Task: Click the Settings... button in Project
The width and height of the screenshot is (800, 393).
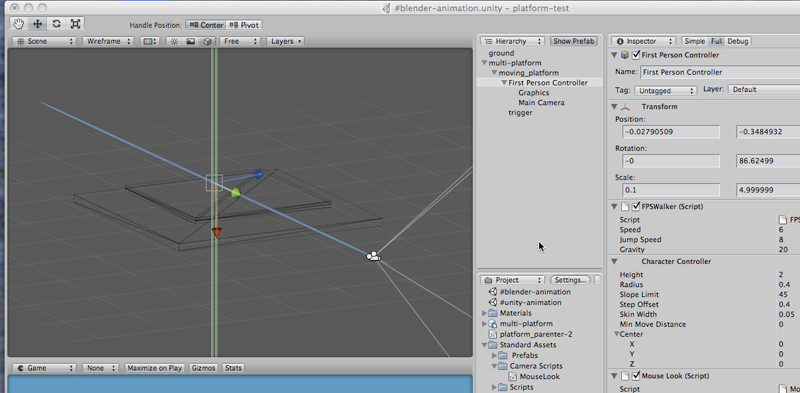Action: [x=570, y=280]
